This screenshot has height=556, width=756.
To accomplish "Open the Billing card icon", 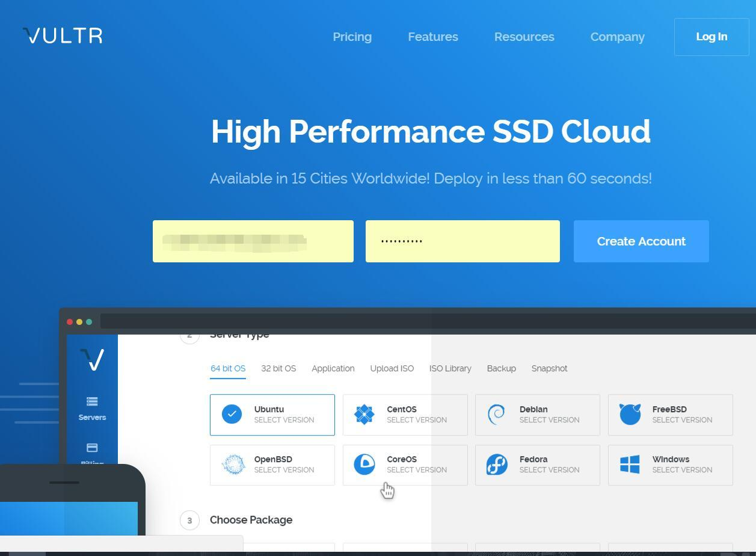I will tap(92, 448).
